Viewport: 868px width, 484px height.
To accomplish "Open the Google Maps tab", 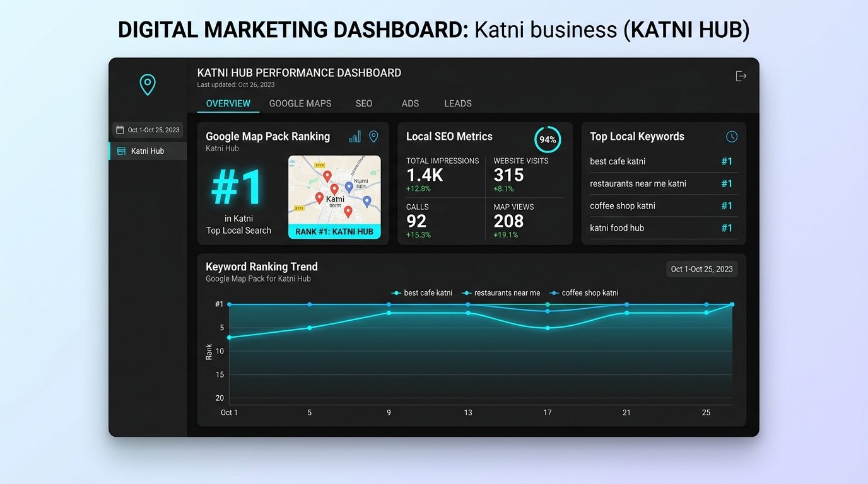I will coord(300,103).
